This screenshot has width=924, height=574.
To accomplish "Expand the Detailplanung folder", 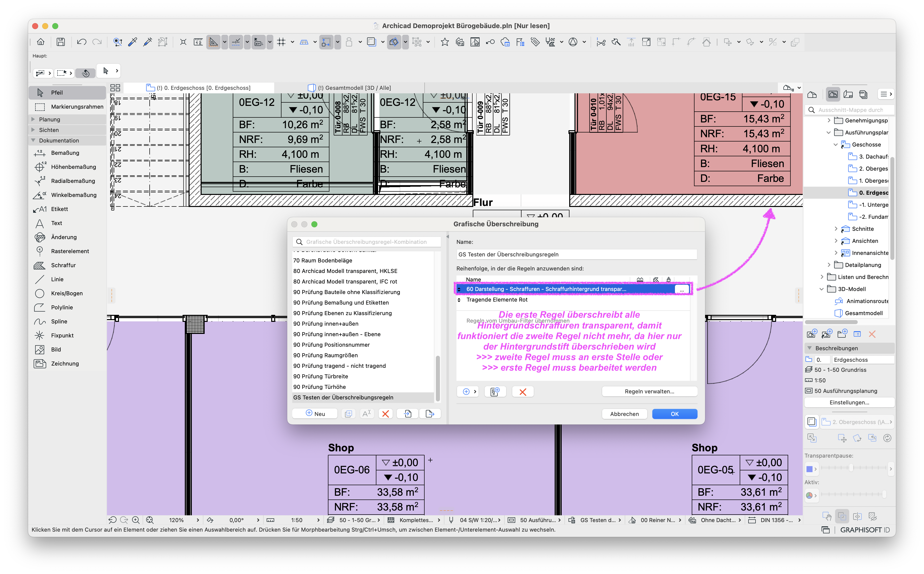I will point(829,265).
